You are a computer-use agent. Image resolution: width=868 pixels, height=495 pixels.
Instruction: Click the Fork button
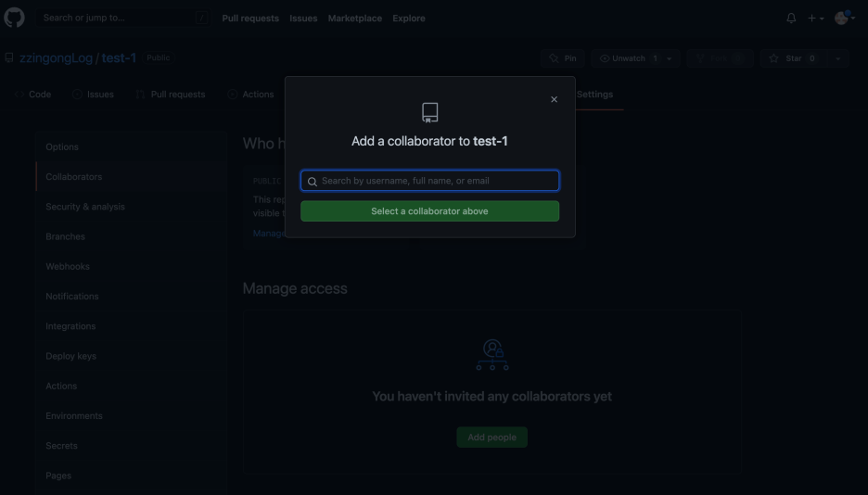click(721, 58)
